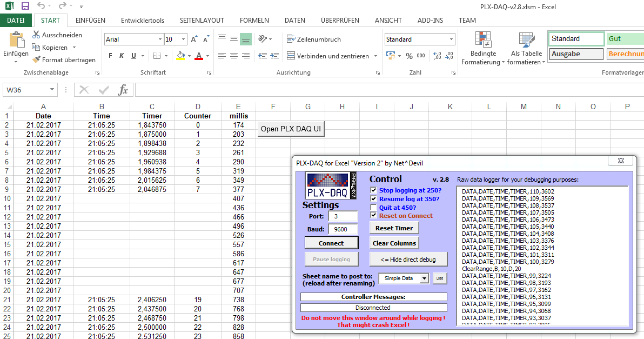Click the Connect button

331,243
